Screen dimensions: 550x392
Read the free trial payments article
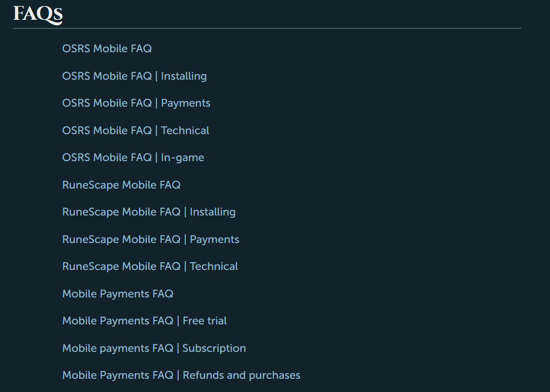coord(144,321)
